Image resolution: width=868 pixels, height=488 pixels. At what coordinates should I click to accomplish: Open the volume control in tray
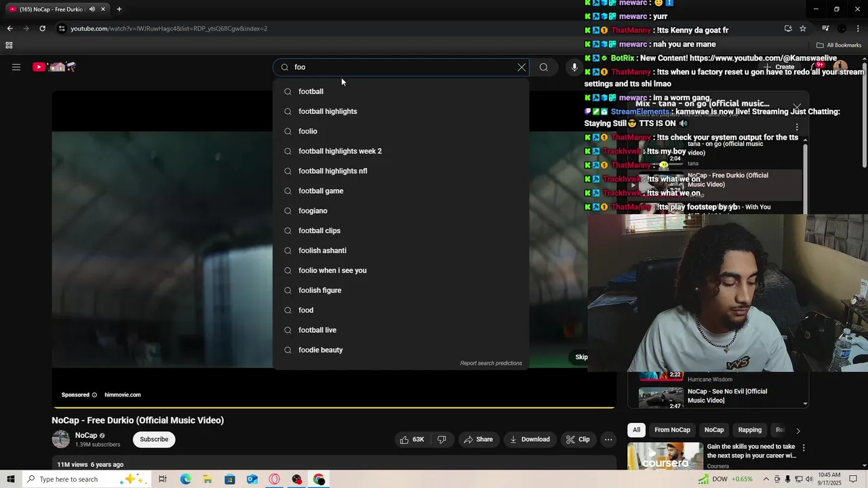tap(810, 479)
